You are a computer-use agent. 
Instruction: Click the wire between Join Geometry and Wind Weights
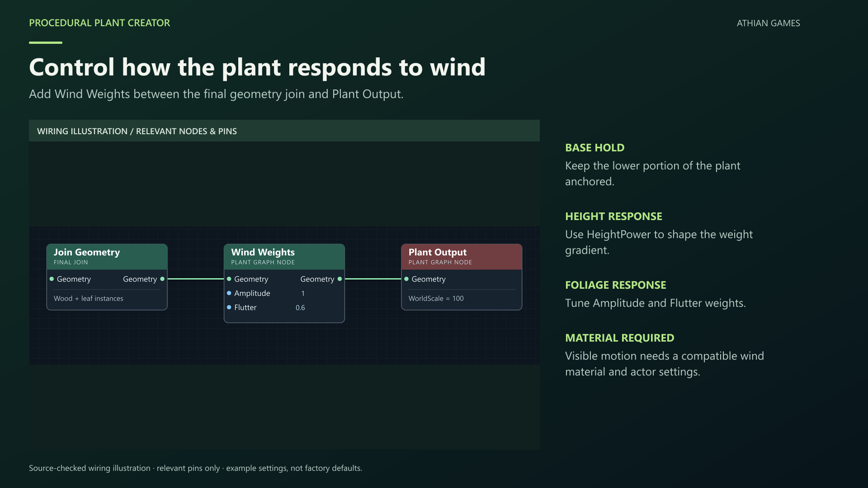[x=196, y=279]
